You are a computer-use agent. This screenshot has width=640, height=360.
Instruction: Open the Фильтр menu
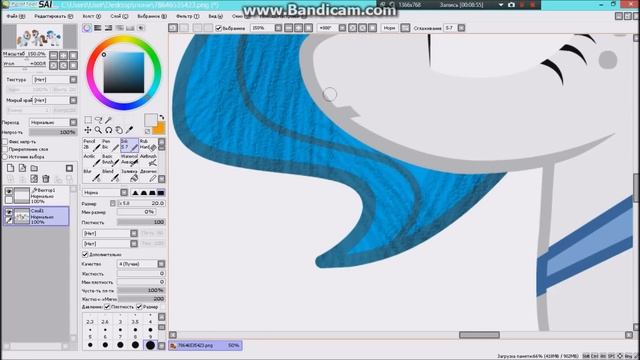[x=188, y=16]
